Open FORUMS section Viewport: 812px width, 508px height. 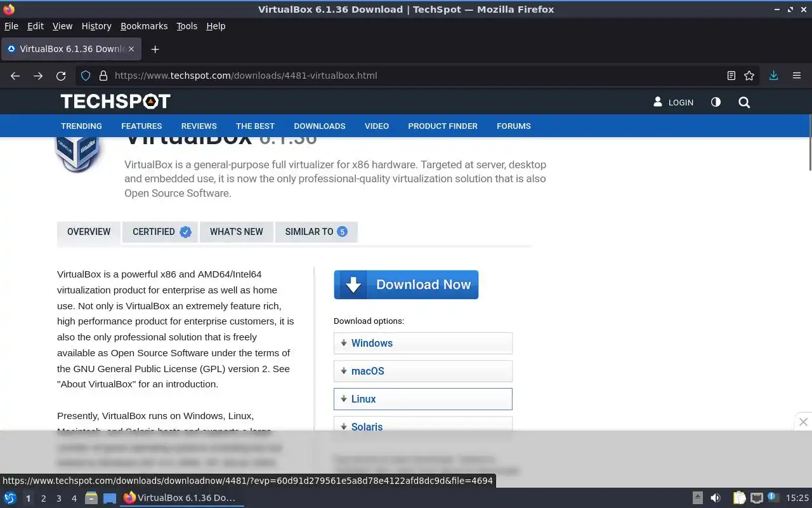coord(514,126)
